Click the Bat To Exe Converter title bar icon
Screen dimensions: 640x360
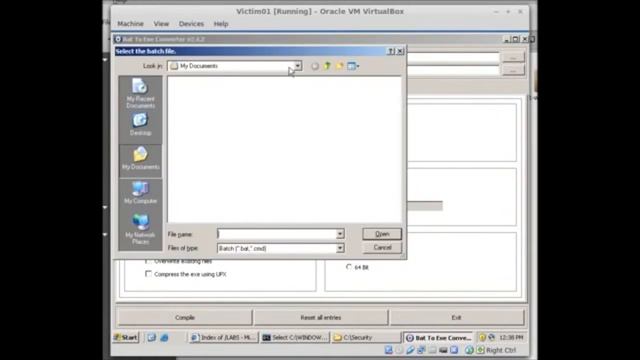click(x=118, y=39)
